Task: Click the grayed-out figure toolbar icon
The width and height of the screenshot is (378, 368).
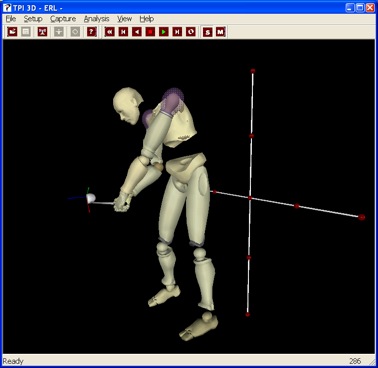Action: pos(59,32)
